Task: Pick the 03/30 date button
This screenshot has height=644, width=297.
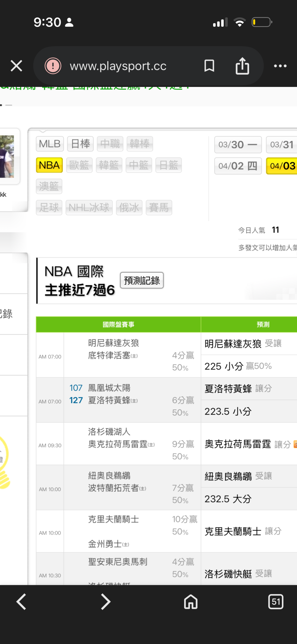Action: click(238, 145)
